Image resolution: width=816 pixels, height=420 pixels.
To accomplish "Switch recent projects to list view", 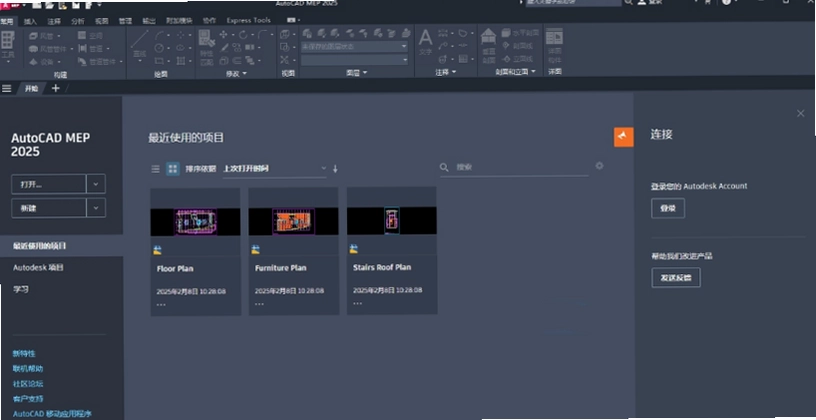I will (155, 169).
